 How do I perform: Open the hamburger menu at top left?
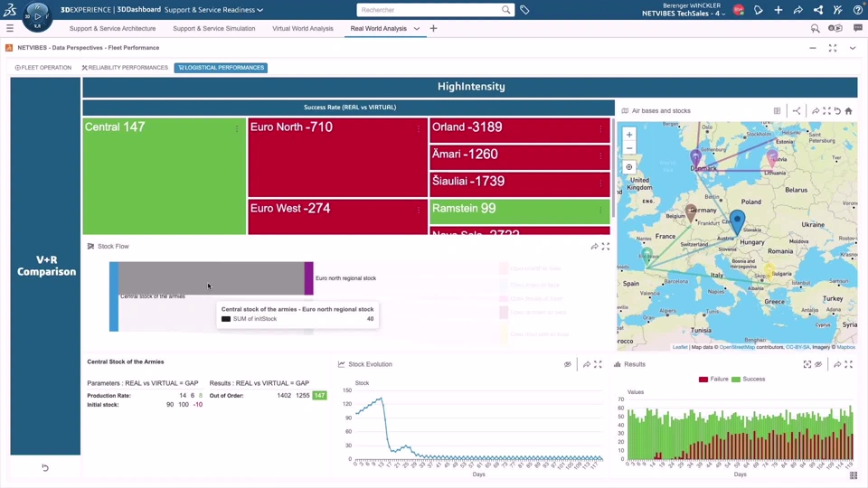10,28
